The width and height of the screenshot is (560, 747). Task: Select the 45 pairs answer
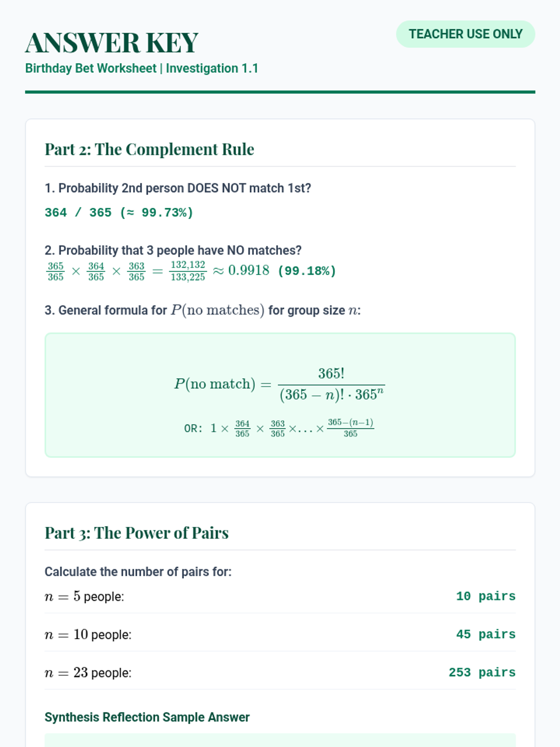click(486, 634)
